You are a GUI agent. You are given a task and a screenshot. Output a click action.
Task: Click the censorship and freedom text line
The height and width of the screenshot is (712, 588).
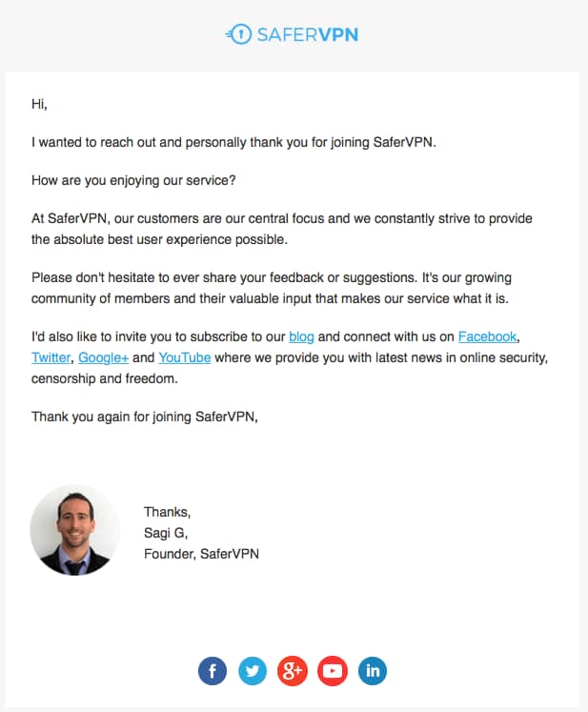point(105,378)
